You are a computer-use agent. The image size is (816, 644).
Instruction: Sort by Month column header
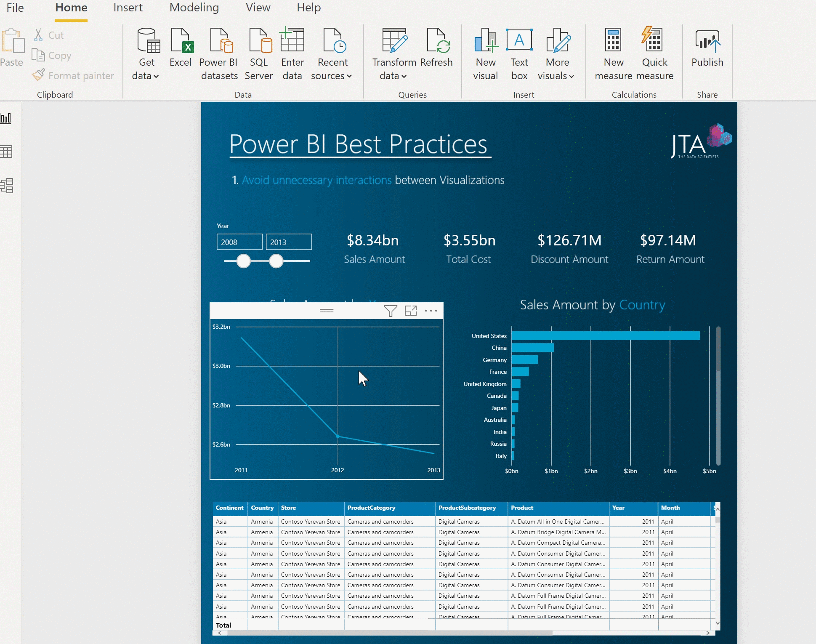click(684, 508)
